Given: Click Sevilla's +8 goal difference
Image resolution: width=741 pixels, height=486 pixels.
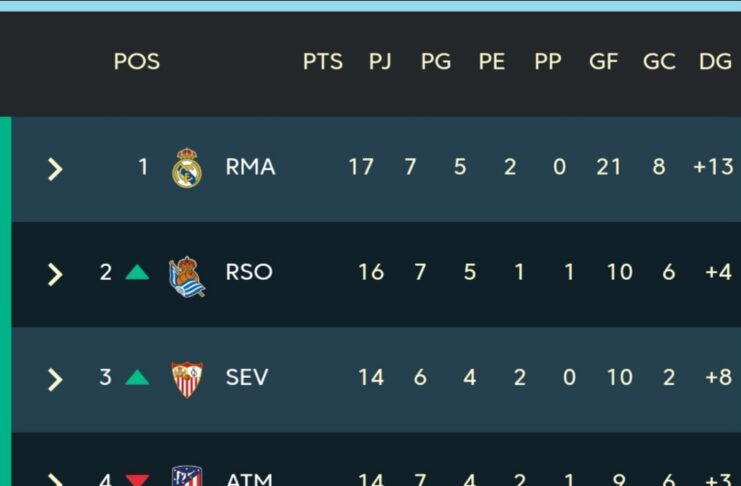Looking at the screenshot, I should tap(718, 378).
